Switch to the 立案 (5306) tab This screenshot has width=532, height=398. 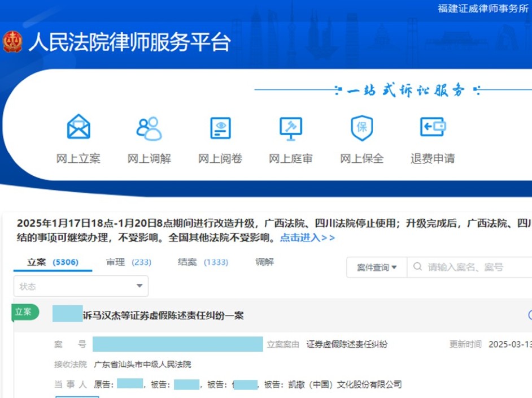[x=53, y=262]
